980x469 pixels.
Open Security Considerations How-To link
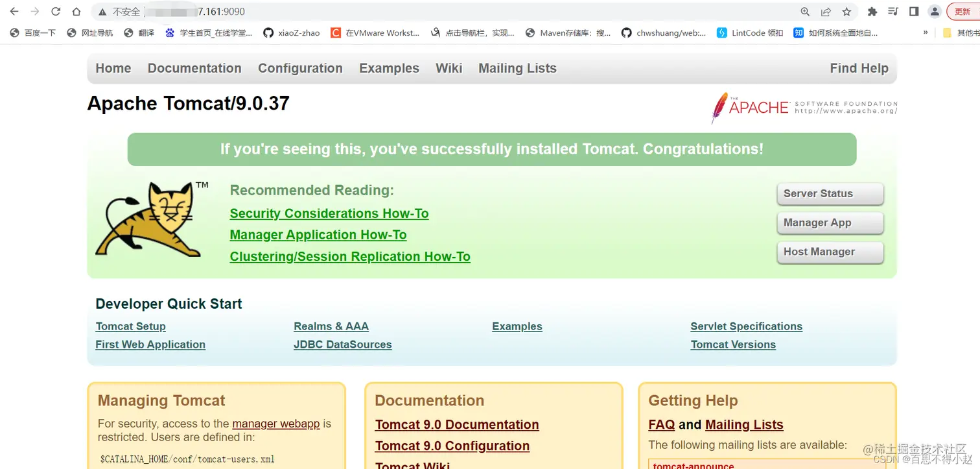(329, 213)
